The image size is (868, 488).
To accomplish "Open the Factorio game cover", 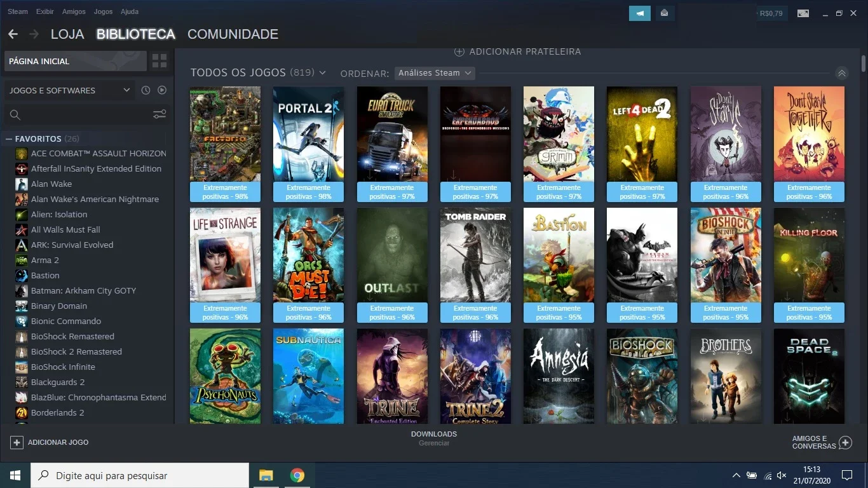I will coord(225,134).
